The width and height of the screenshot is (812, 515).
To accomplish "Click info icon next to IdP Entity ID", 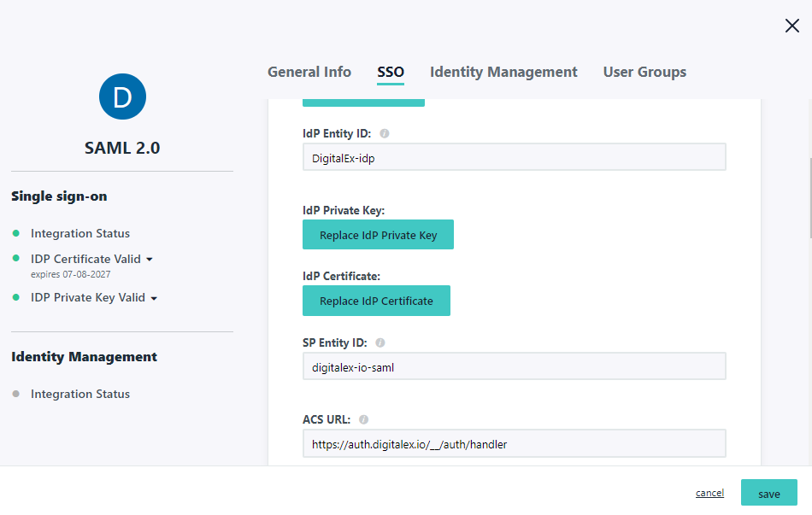I will point(385,134).
